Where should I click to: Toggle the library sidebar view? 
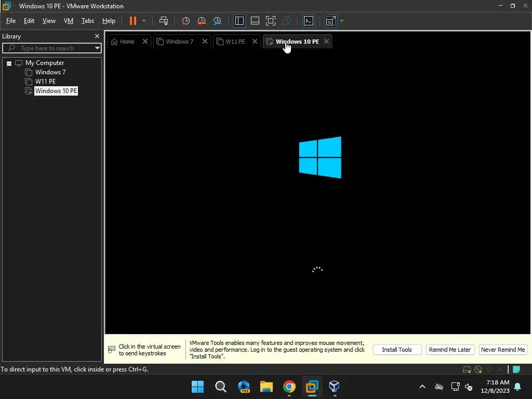(239, 21)
